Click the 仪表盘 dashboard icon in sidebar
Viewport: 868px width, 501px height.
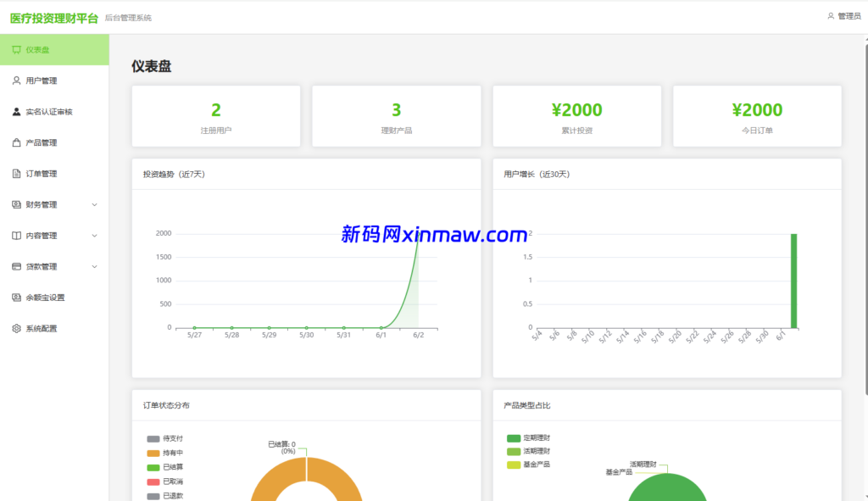coord(17,50)
